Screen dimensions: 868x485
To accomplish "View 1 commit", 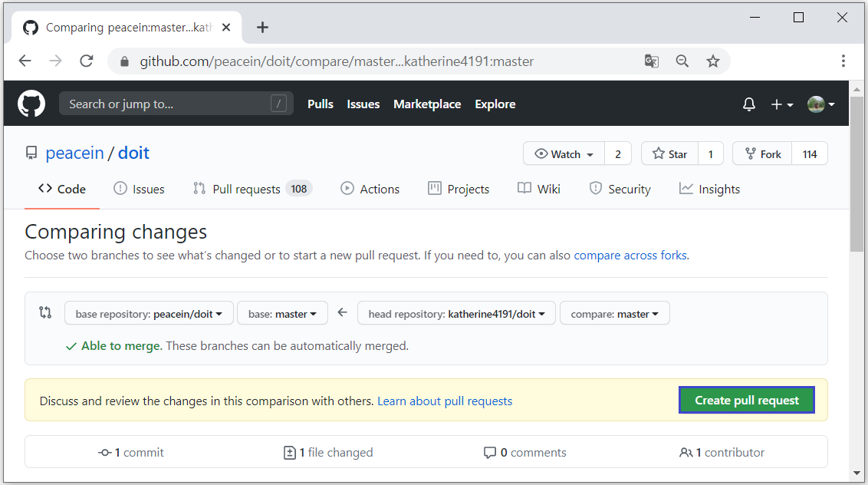I will (x=130, y=452).
